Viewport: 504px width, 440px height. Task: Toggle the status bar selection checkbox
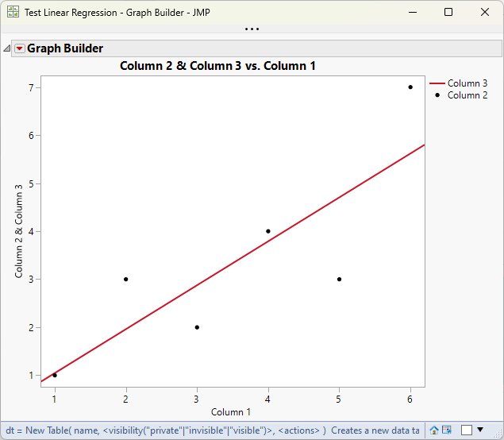467,430
